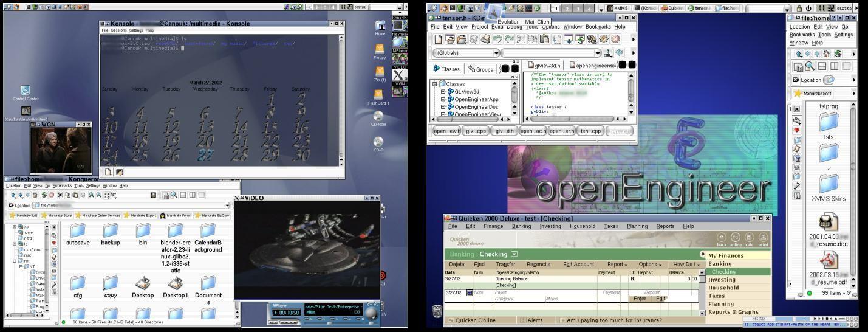Click the K menu button on right panel
Image resolution: width=868 pixels, height=332 pixels.
(432, 8)
